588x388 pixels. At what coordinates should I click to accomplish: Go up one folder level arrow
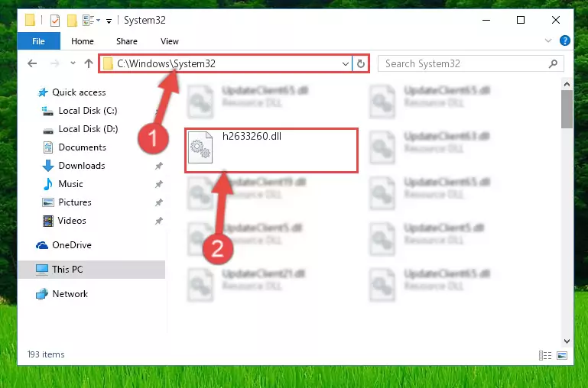click(x=89, y=63)
